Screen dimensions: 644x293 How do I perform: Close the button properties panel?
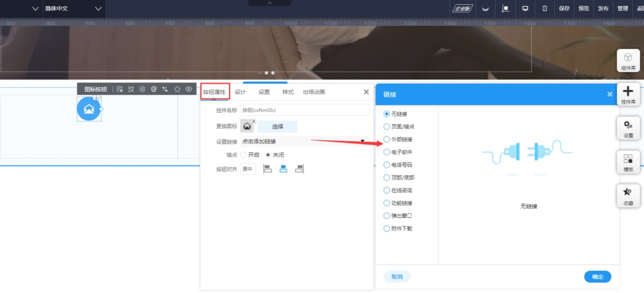pos(366,92)
